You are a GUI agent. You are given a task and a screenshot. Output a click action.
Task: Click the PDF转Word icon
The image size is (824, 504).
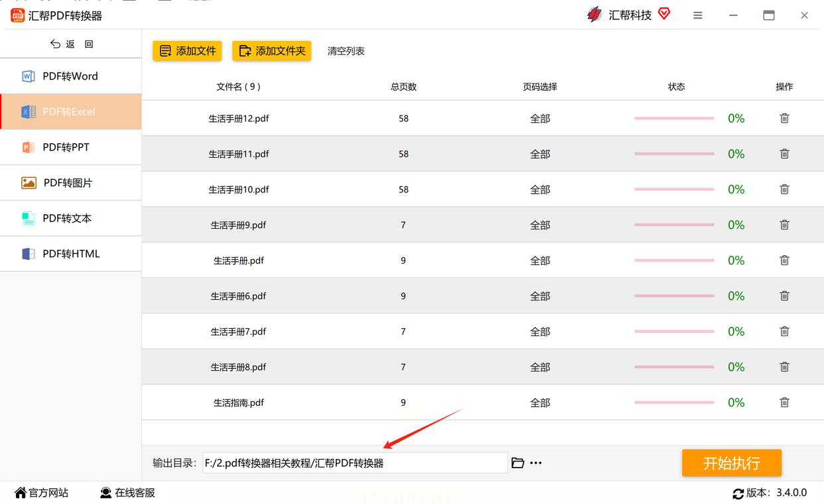29,76
